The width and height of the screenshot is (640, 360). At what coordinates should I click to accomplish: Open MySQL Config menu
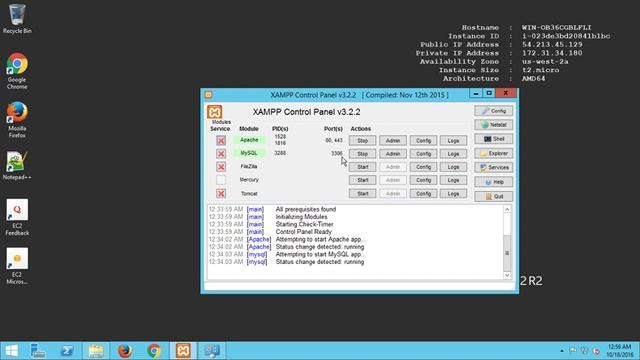(423, 154)
